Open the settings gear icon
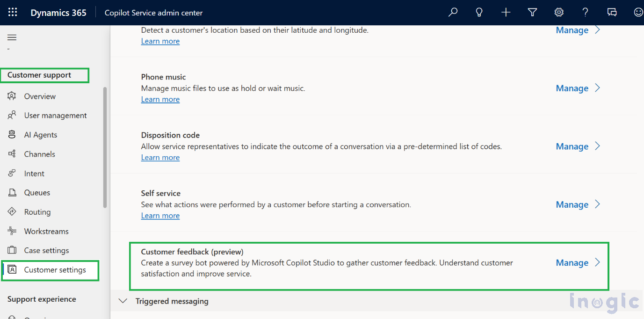Screen dimensions: 644x319 pyautogui.click(x=558, y=13)
